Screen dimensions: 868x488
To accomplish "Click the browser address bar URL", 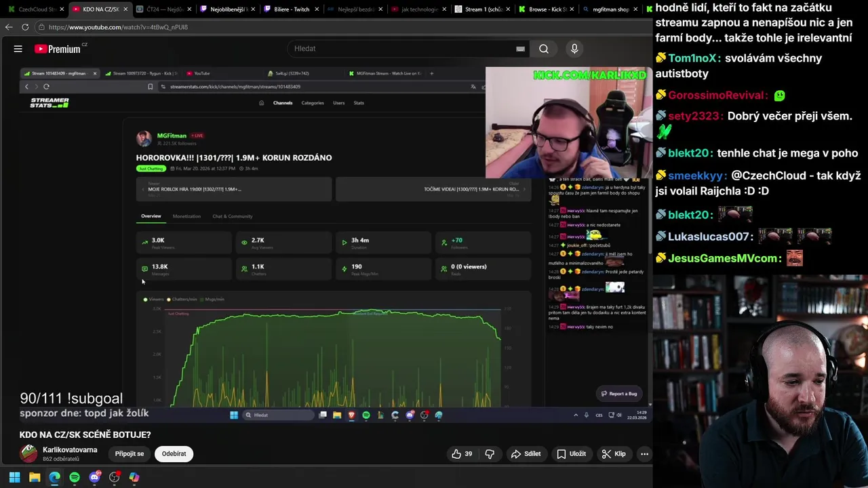I will click(x=118, y=27).
